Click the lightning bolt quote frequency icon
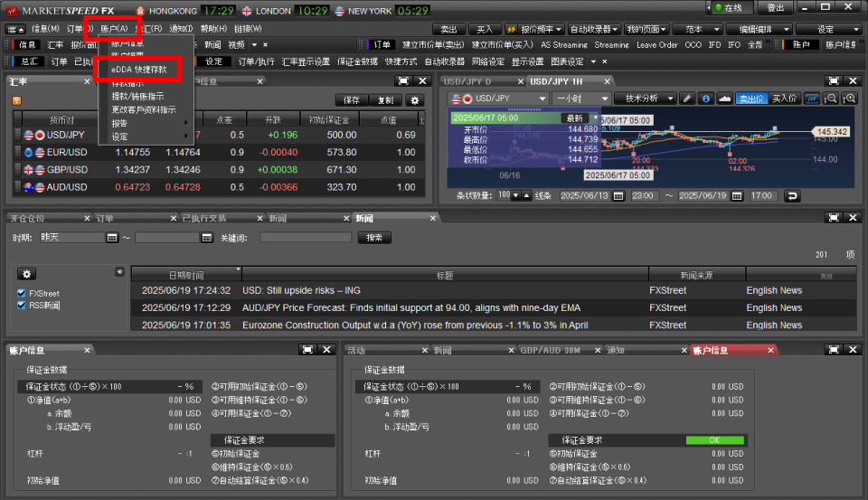The height and width of the screenshot is (500, 868). click(x=511, y=29)
